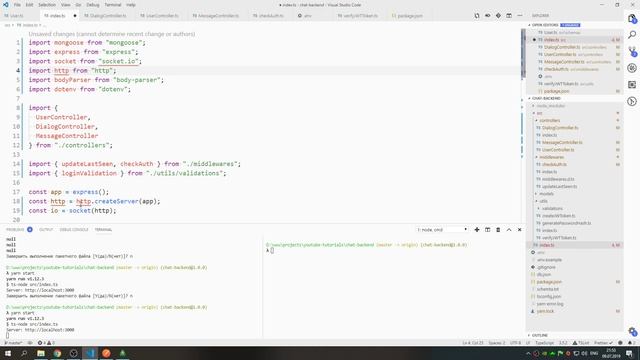This screenshot has width=640, height=360.
Task: Switch to the Terminal panel tab
Action: 103,230
